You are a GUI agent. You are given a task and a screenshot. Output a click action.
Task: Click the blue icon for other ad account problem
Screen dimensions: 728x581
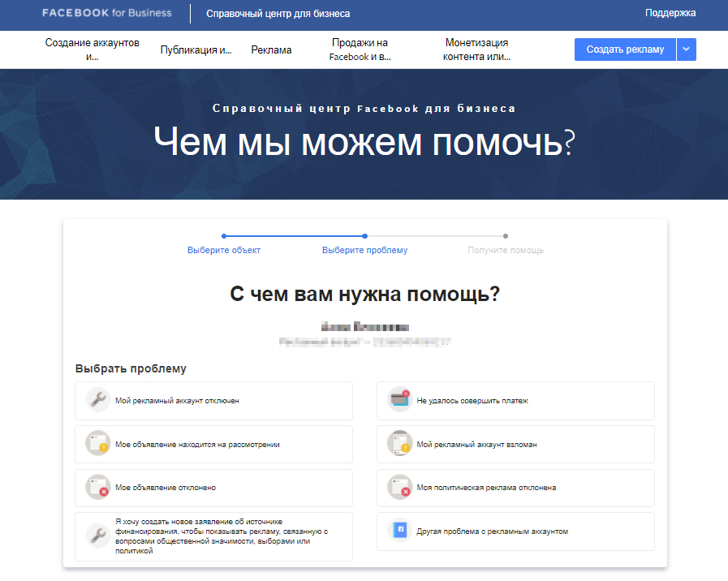click(x=399, y=532)
